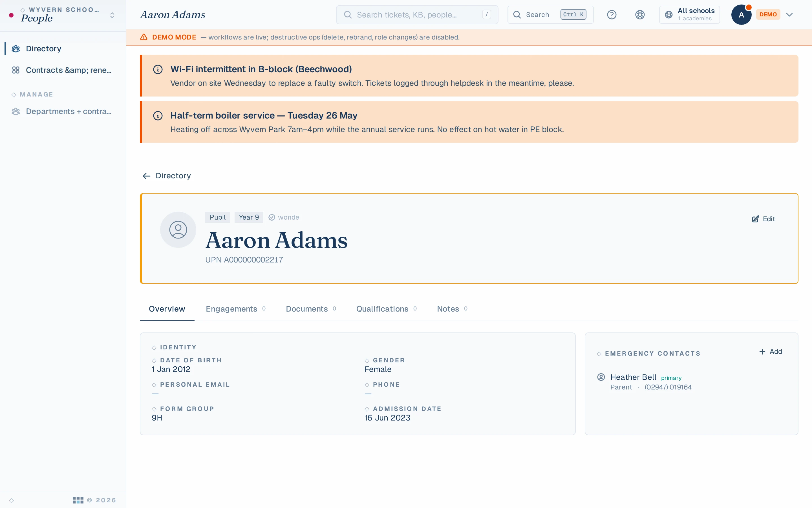Click the gender value Female

[378, 370]
